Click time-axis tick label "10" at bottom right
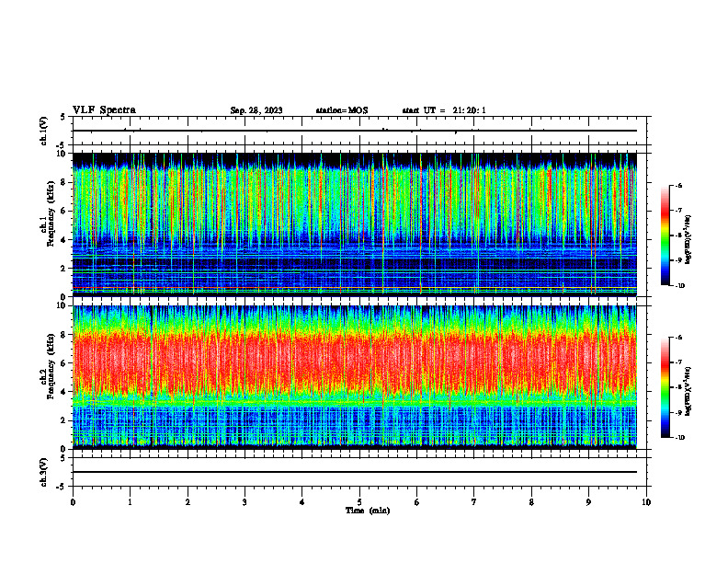The height and width of the screenshot is (563, 728). coord(646,502)
